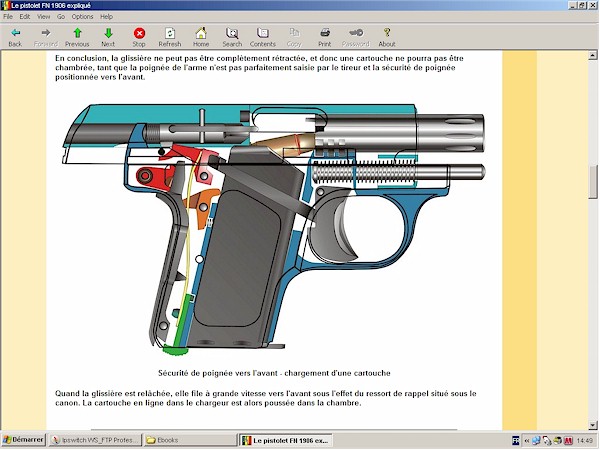The width and height of the screenshot is (600, 450).
Task: Show the Contents panel
Action: pyautogui.click(x=263, y=37)
